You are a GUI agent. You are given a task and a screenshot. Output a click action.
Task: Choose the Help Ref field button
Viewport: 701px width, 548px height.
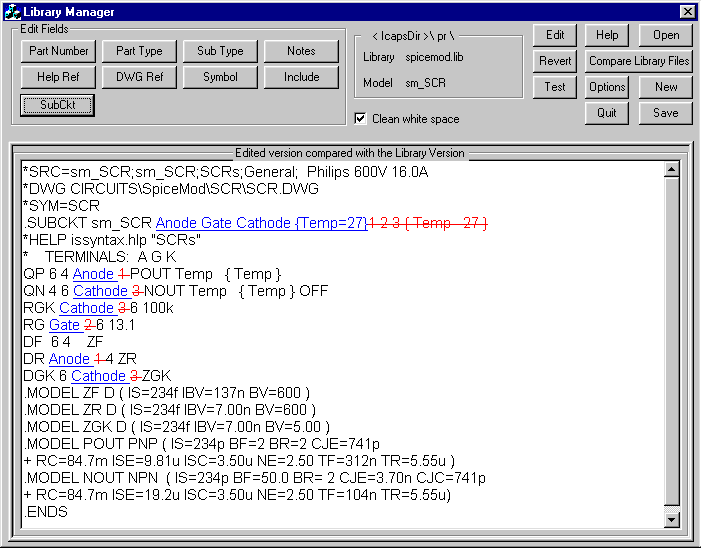pyautogui.click(x=58, y=77)
